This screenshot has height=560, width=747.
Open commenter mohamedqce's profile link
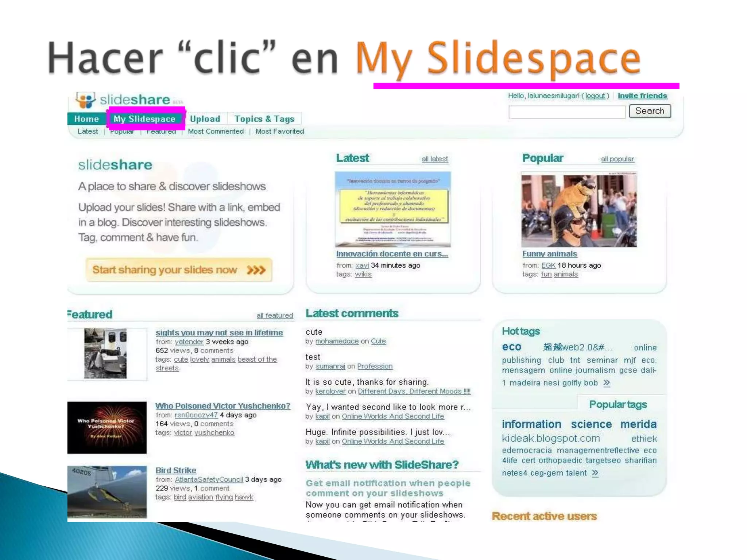pyautogui.click(x=337, y=341)
